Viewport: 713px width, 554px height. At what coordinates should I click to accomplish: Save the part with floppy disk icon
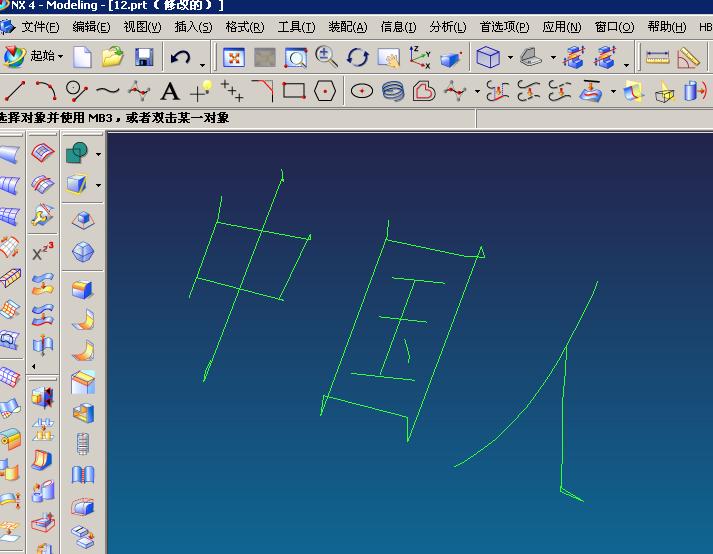(144, 57)
